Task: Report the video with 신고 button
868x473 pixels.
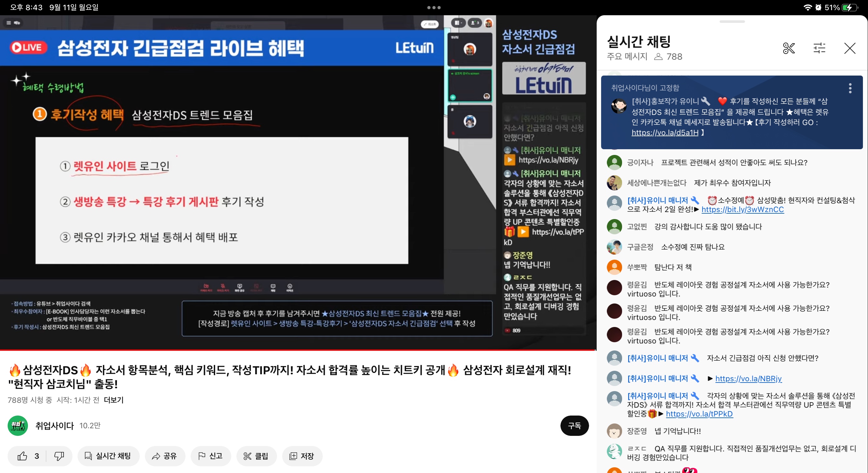Action: [x=211, y=456]
